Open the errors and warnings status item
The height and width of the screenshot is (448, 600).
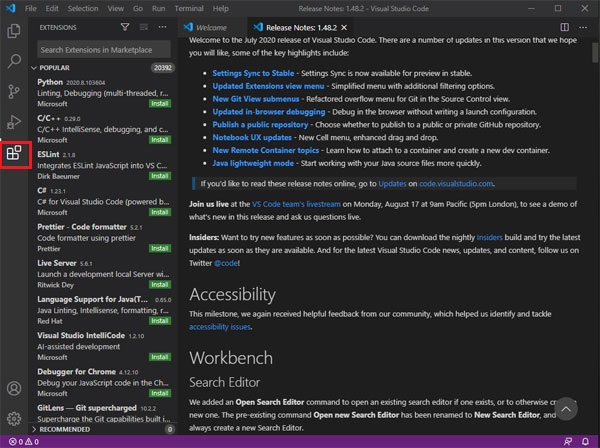click(24, 441)
